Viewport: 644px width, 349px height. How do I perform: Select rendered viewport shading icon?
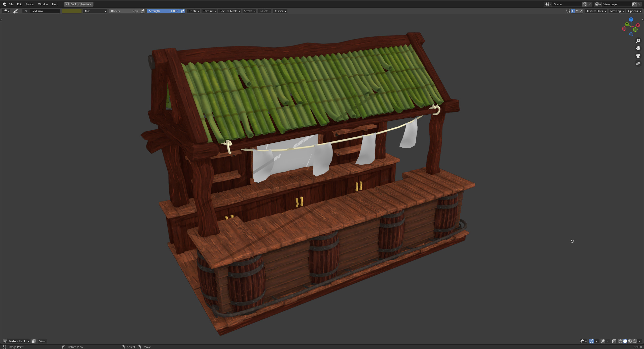tap(635, 341)
